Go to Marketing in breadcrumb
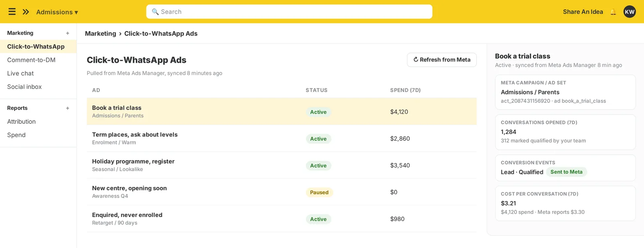 click(100, 33)
